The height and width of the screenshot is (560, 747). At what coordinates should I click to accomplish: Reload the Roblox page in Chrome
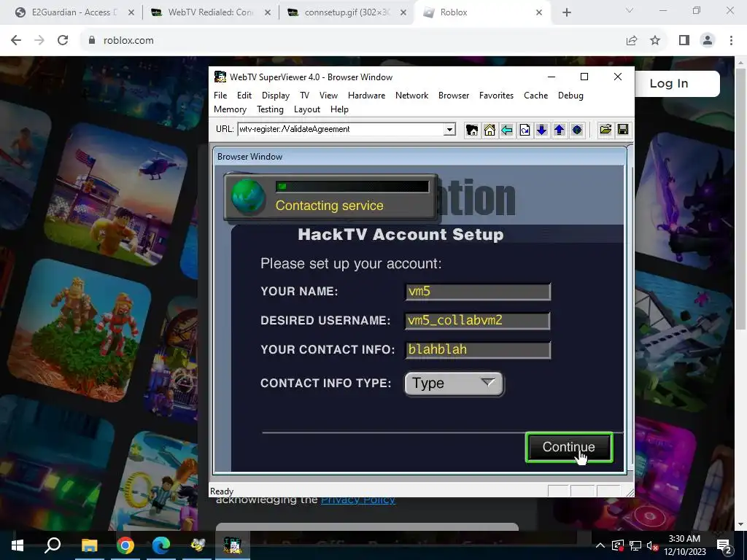pyautogui.click(x=63, y=41)
